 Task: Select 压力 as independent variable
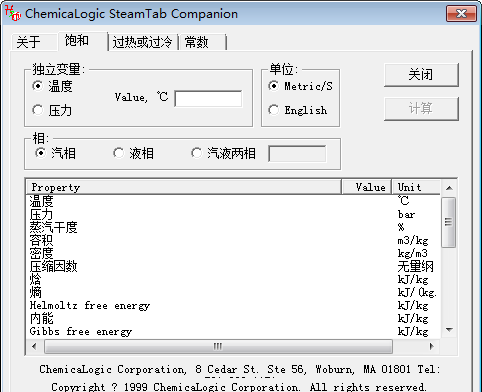pyautogui.click(x=52, y=110)
